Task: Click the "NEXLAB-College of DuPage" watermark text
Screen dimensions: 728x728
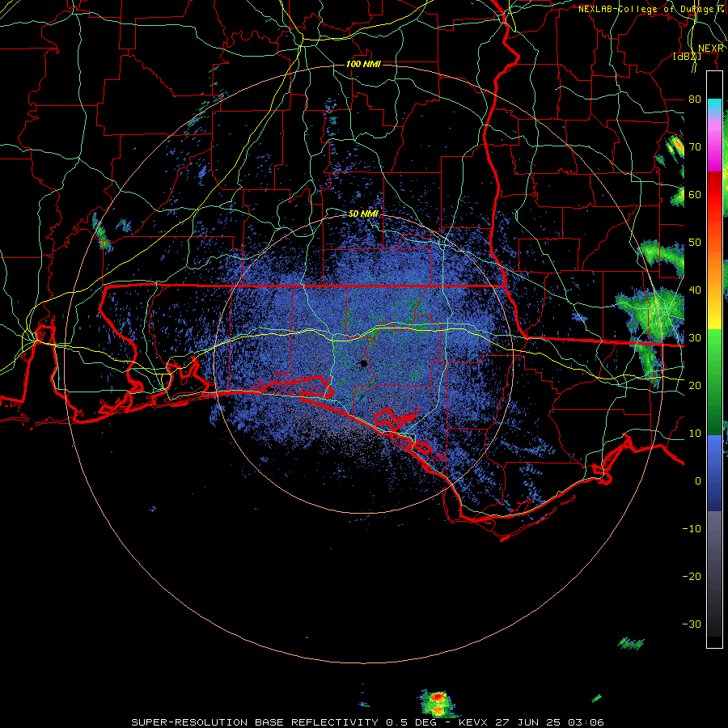Action: pyautogui.click(x=645, y=9)
